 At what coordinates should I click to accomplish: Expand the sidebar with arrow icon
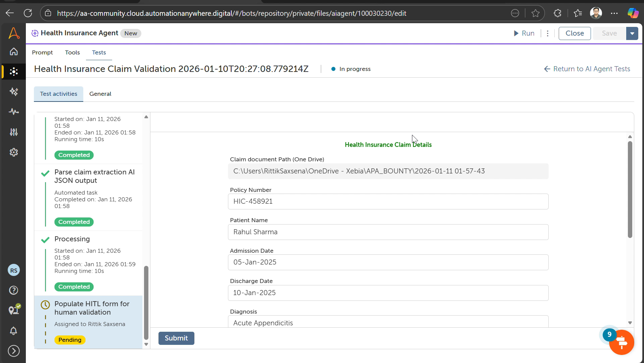(14, 351)
